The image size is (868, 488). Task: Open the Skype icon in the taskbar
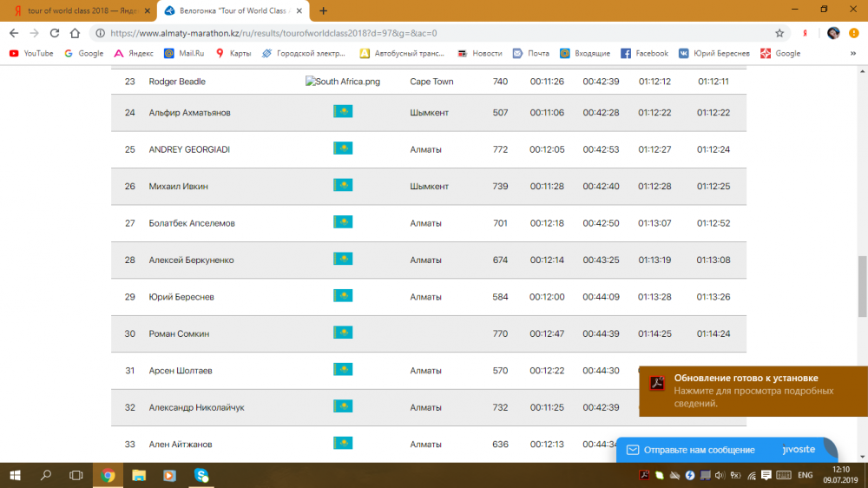coord(201,475)
